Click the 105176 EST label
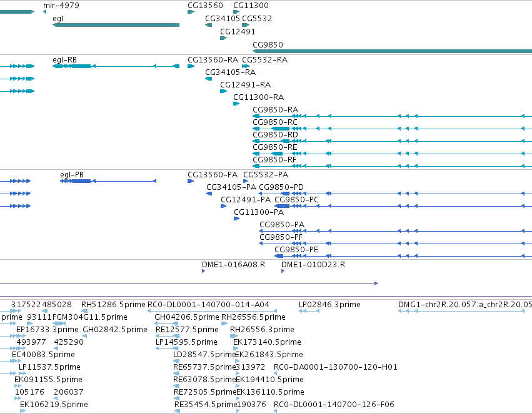The image size is (532, 414). [x=29, y=392]
